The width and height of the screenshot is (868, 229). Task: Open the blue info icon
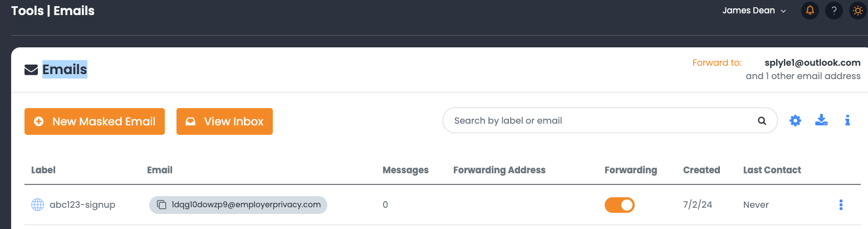pyautogui.click(x=847, y=120)
